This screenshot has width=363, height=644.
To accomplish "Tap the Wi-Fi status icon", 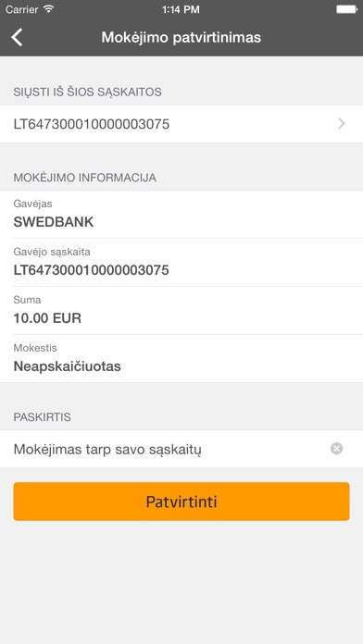I will 49,9.
